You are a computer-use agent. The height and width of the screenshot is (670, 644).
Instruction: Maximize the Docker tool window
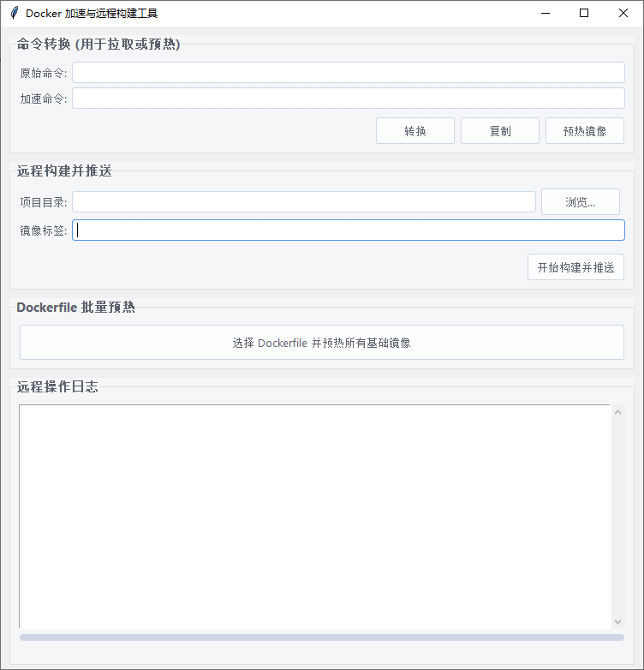coord(584,13)
